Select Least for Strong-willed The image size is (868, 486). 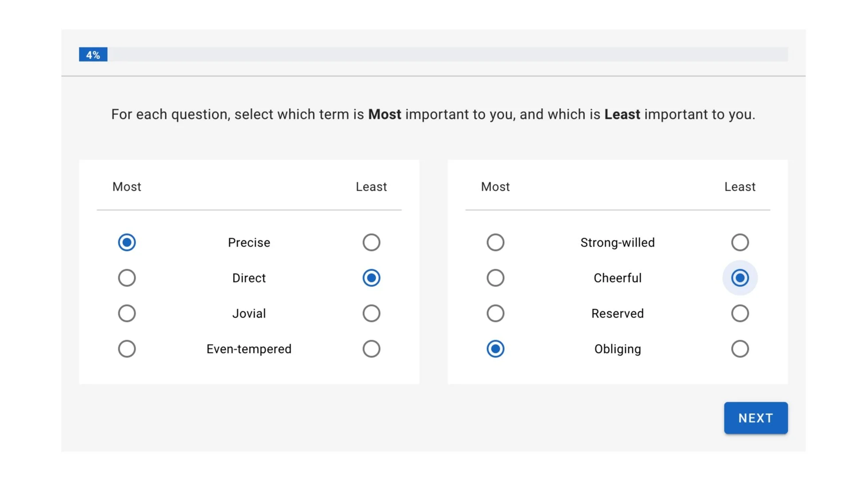[740, 243]
